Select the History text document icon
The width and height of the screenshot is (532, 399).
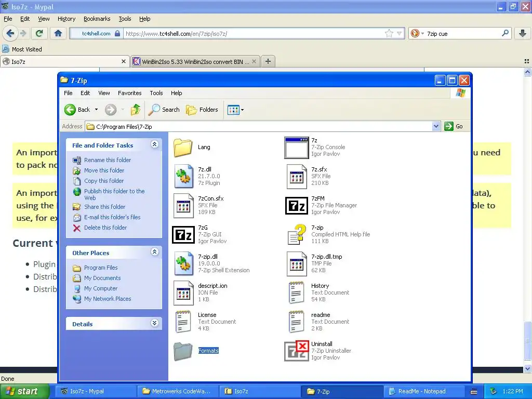[296, 292]
